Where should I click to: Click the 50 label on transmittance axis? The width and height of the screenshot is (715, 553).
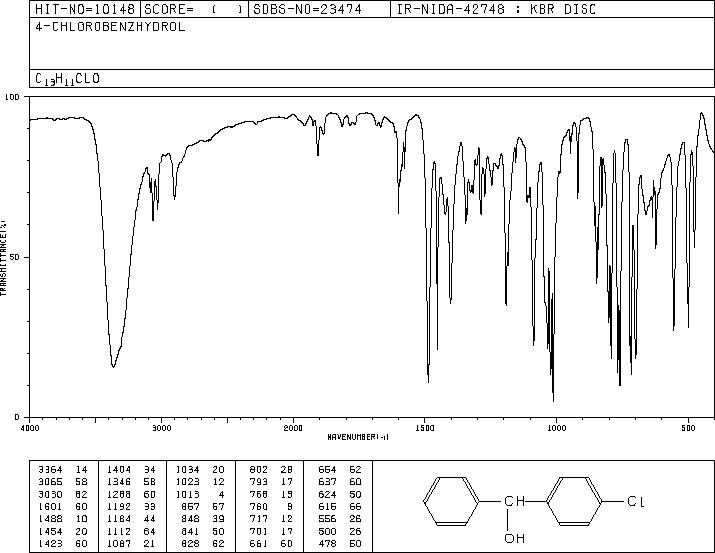[x=15, y=257]
